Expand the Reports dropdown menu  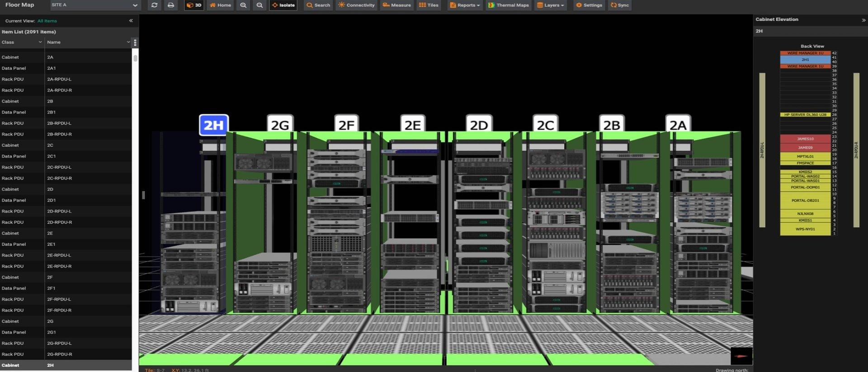[x=465, y=5]
